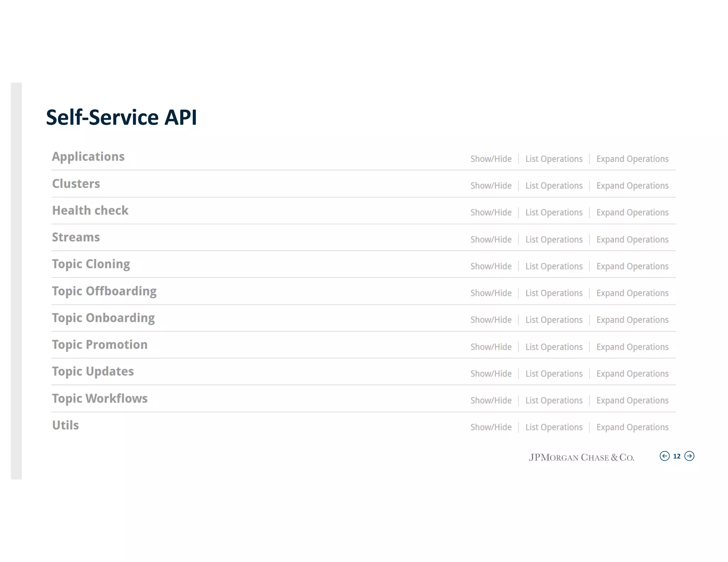Click List Operations for Topic Promotion
728x562 pixels.
pos(554,347)
